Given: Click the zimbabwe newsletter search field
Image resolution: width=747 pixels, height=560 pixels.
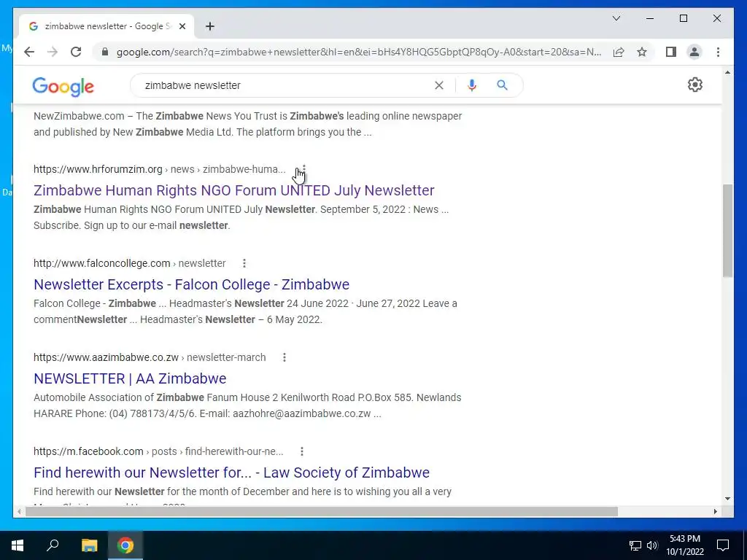Looking at the screenshot, I should tap(286, 85).
